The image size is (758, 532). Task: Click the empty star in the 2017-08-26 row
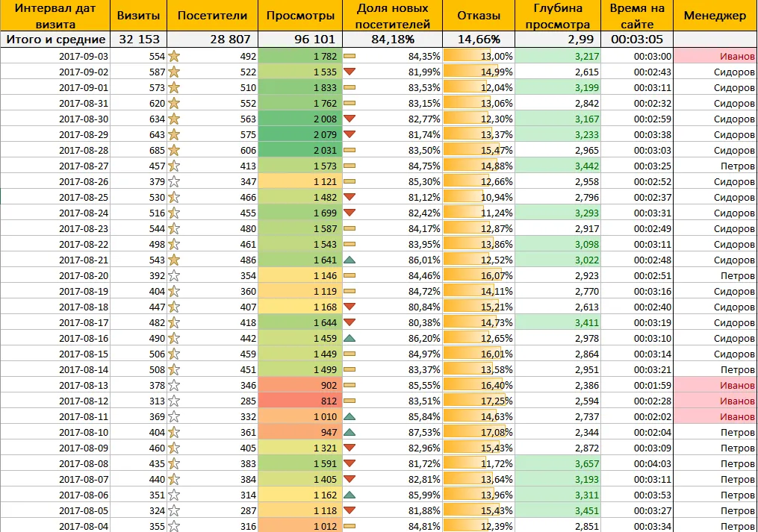pos(174,181)
